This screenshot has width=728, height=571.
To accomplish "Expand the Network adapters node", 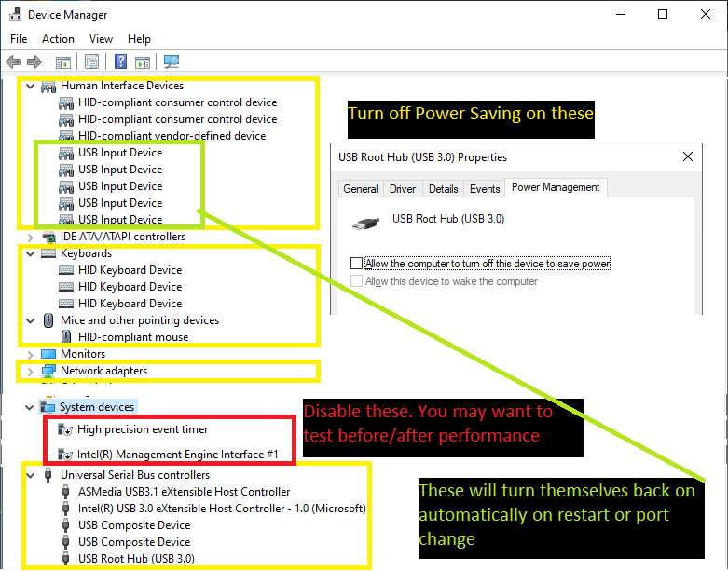I will pos(31,371).
